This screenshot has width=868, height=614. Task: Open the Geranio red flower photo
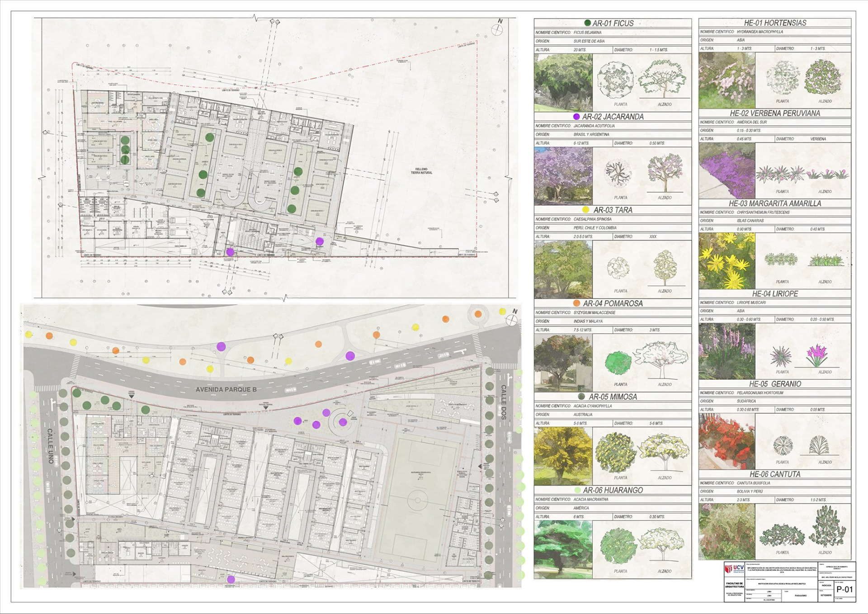click(726, 441)
